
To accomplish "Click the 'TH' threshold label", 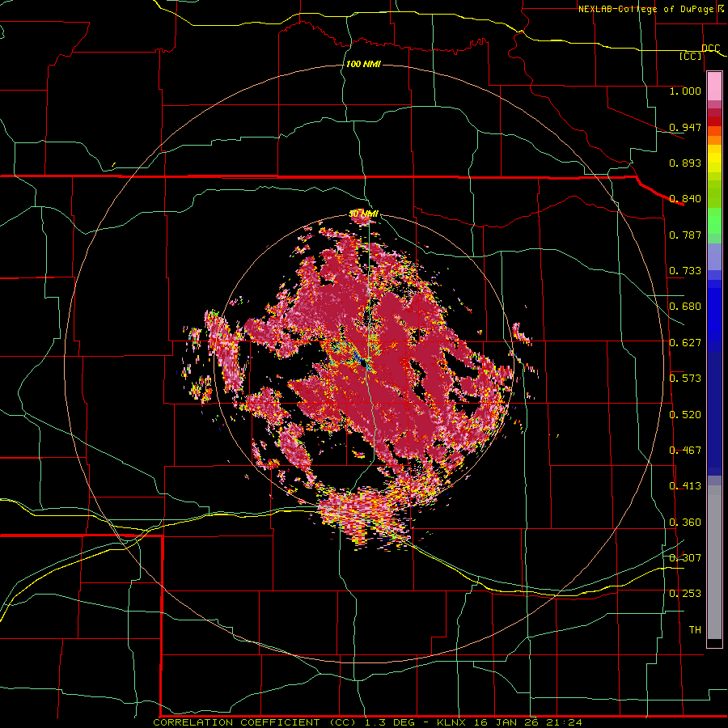I will tap(695, 630).
